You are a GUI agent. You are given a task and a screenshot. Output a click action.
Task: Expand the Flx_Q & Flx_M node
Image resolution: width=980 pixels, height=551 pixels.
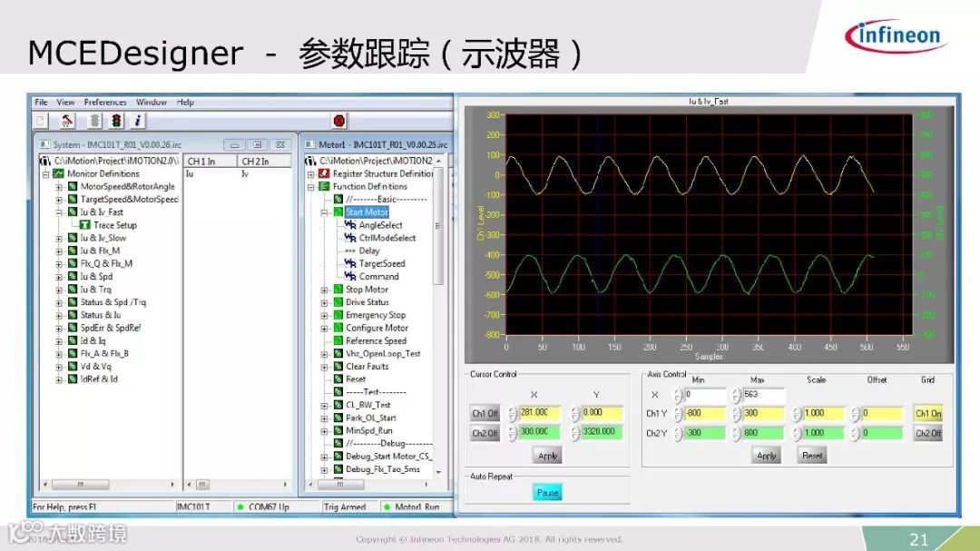click(x=59, y=264)
